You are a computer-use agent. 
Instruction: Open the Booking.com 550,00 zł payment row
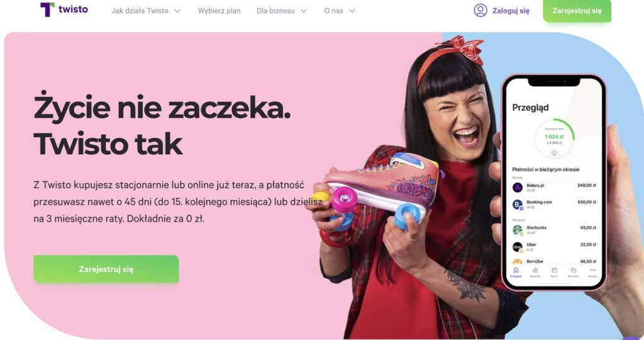(x=554, y=205)
